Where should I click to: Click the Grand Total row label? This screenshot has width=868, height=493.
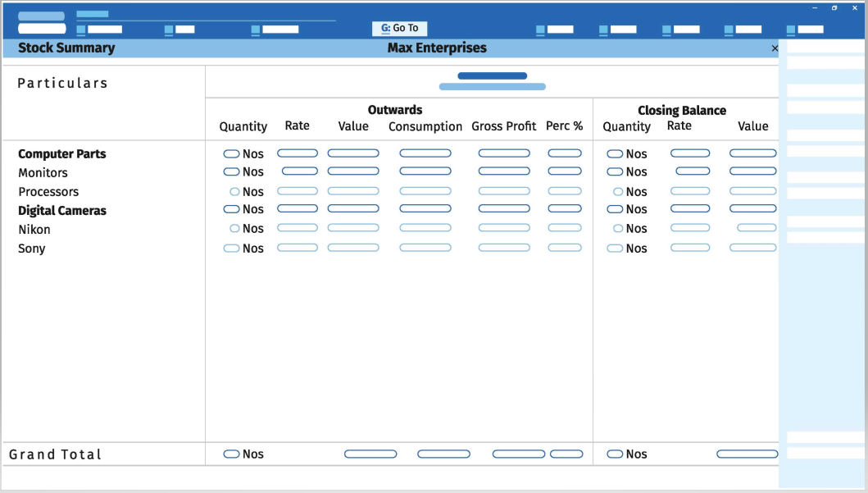[x=56, y=454]
